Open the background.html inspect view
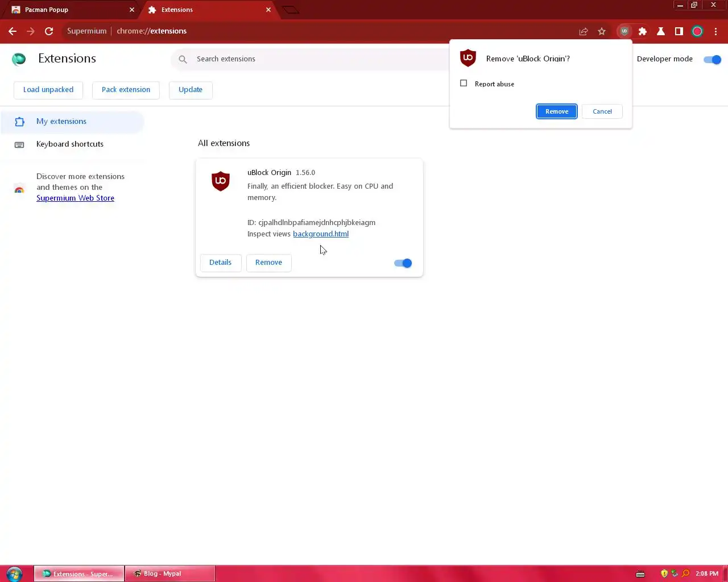This screenshot has height=582, width=728. coord(321,234)
